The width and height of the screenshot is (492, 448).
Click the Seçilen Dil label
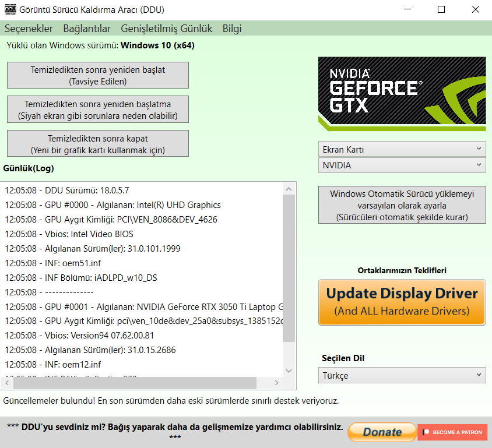point(343,358)
